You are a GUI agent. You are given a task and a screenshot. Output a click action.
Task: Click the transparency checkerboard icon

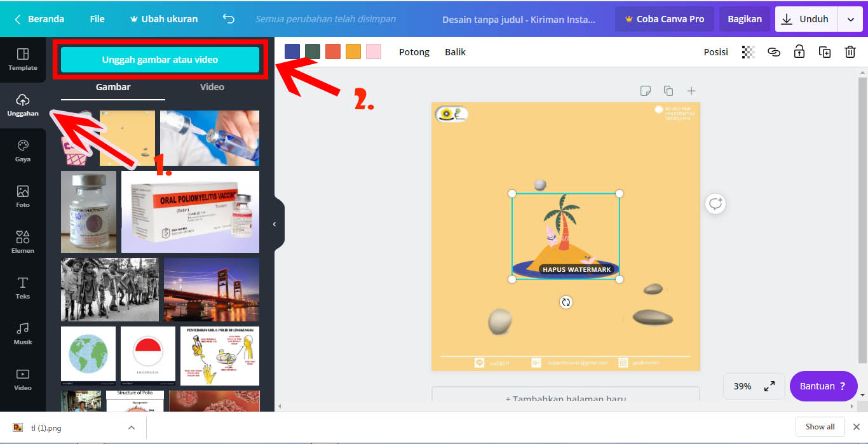coord(749,52)
